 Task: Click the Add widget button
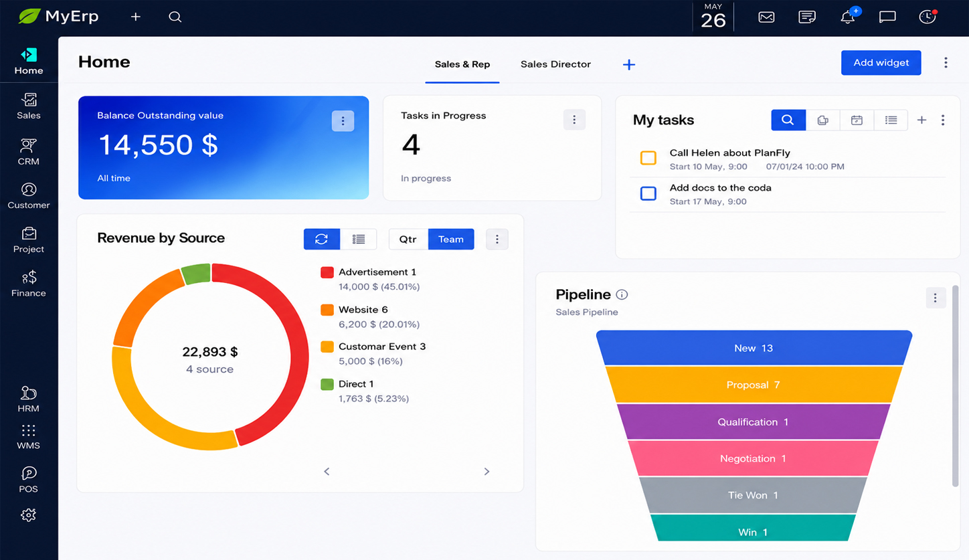pyautogui.click(x=881, y=62)
